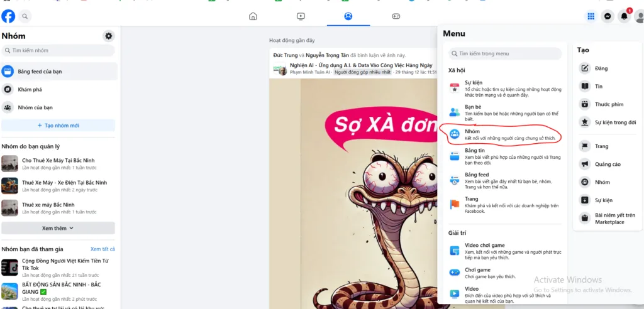Click thumbnail of 'Cho Thuê Xe Máy Tại Bắc Ninh'
Screen dimensions: 644x309
10,163
